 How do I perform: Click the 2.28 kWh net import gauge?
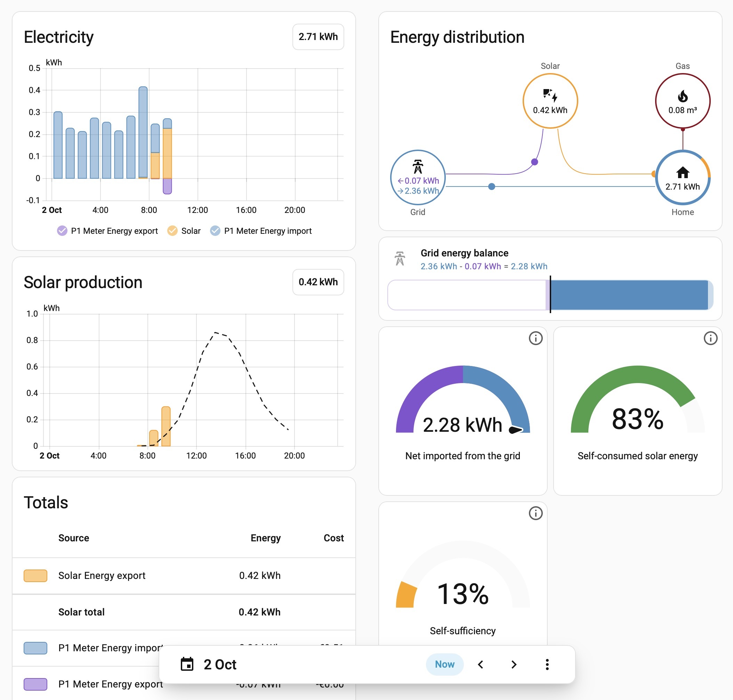463,399
